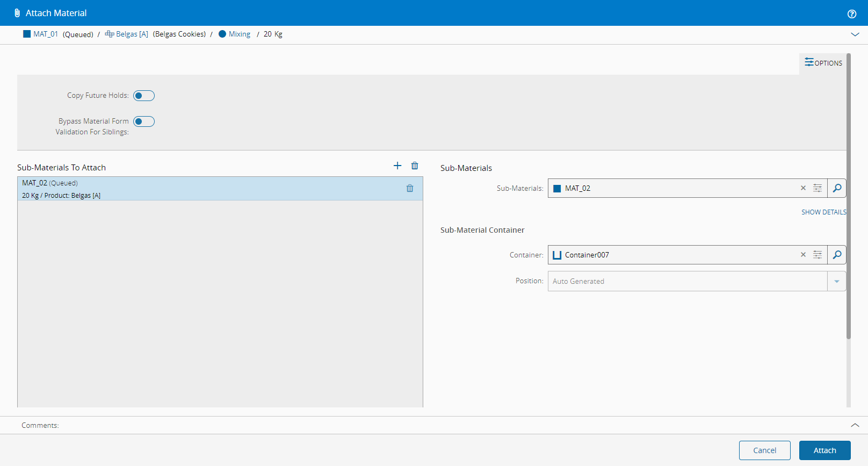This screenshot has height=466, width=868.
Task: Toggle Bypass Material Form Validation For Siblings
Action: tap(144, 121)
